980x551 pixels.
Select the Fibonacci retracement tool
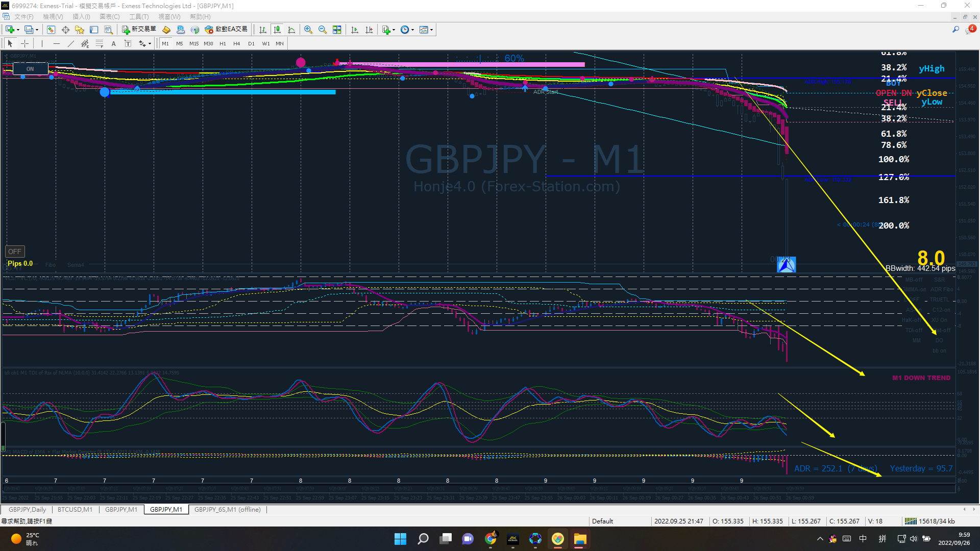coord(100,44)
